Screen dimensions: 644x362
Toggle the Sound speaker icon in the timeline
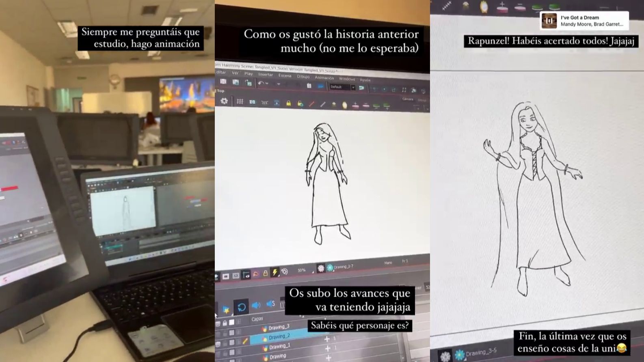pyautogui.click(x=256, y=305)
